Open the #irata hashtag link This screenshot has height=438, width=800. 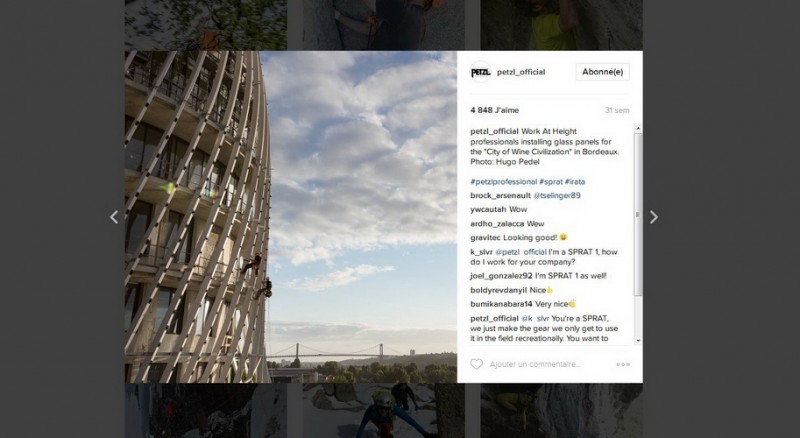[575, 182]
